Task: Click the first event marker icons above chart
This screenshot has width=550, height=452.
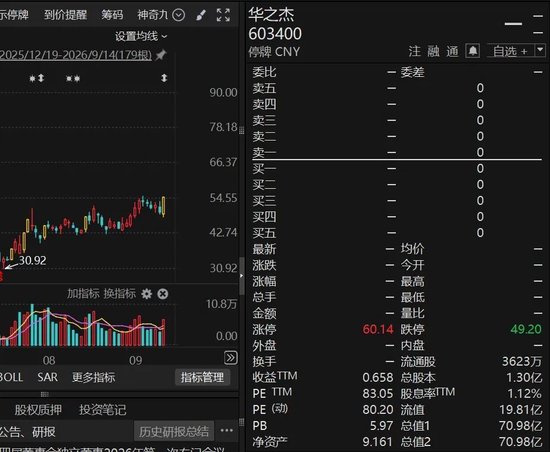Action: tap(37, 78)
